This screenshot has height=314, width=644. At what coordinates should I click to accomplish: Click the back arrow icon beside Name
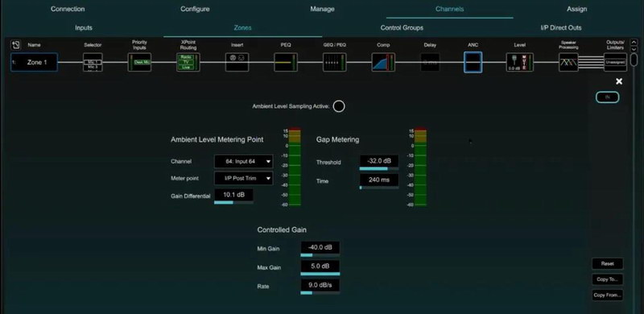tap(15, 45)
